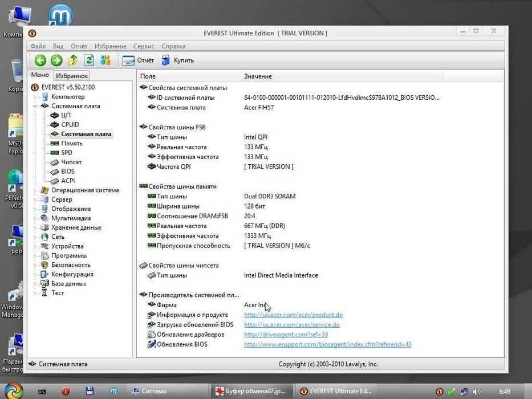Generate a report with Отчёт toolbar button
This screenshot has height=399, width=532.
point(138,60)
